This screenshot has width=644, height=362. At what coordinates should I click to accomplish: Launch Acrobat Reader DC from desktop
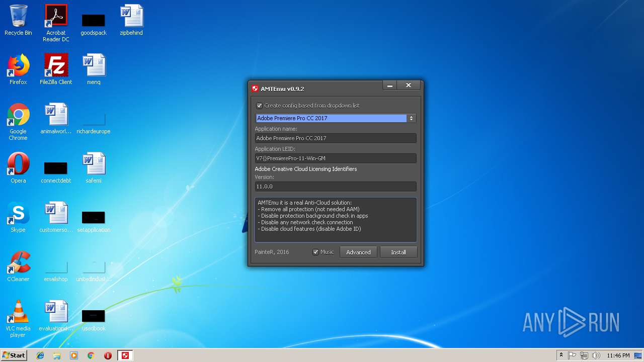point(56,23)
